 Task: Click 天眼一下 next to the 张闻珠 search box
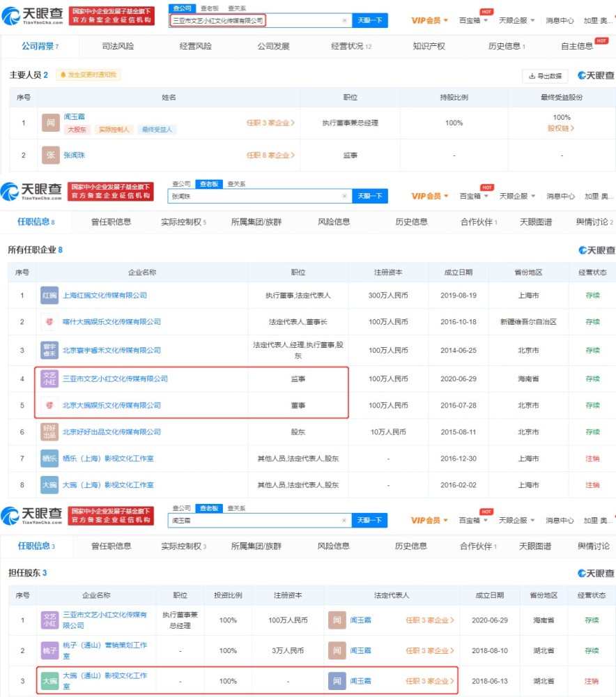370,196
